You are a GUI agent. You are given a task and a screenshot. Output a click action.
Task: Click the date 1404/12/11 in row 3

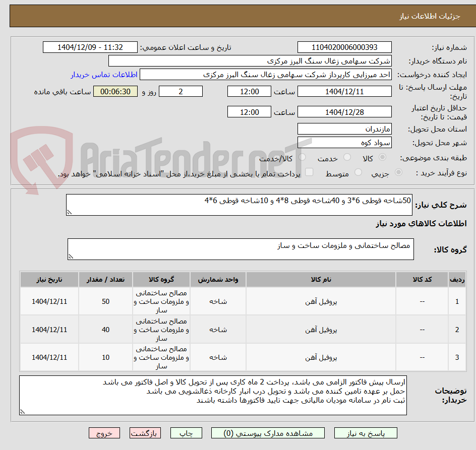coord(49,357)
